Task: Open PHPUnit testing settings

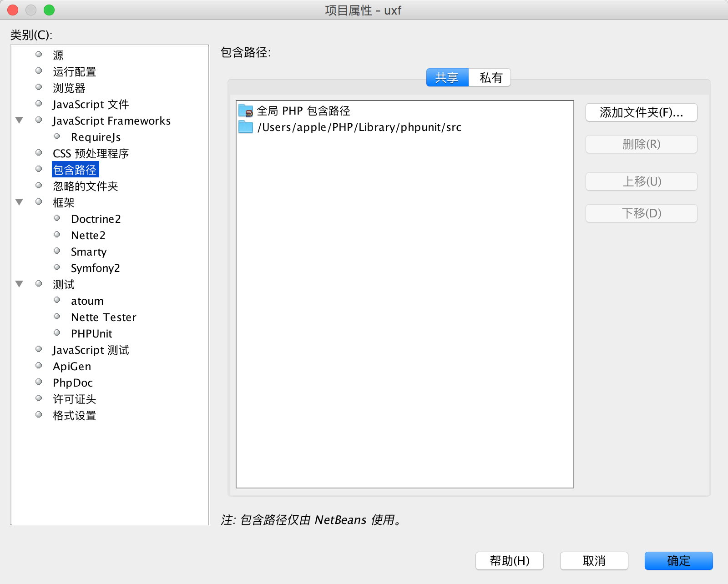Action: tap(91, 333)
